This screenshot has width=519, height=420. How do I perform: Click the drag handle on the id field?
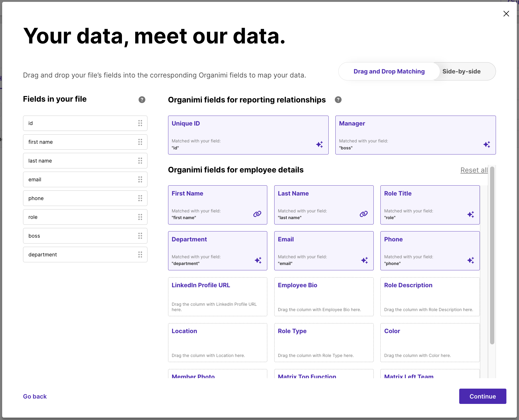click(140, 123)
